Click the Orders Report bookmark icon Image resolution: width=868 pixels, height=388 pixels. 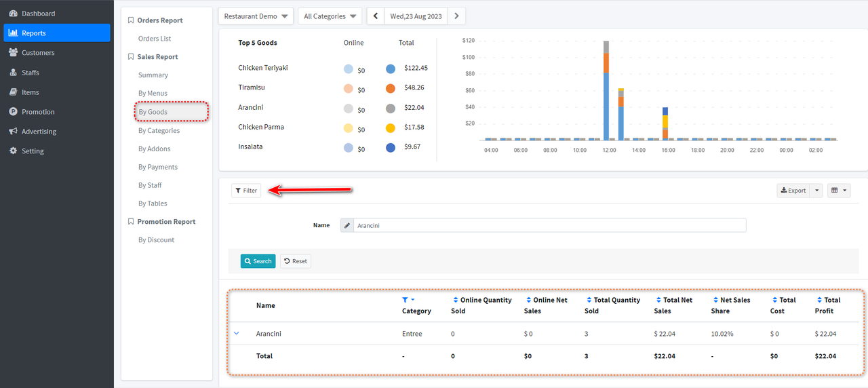point(131,20)
